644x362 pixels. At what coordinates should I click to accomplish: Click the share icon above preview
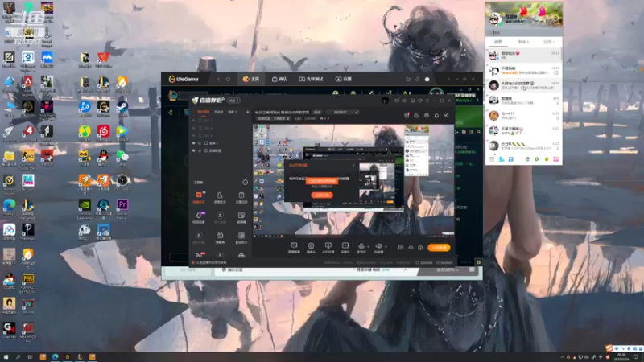(447, 115)
